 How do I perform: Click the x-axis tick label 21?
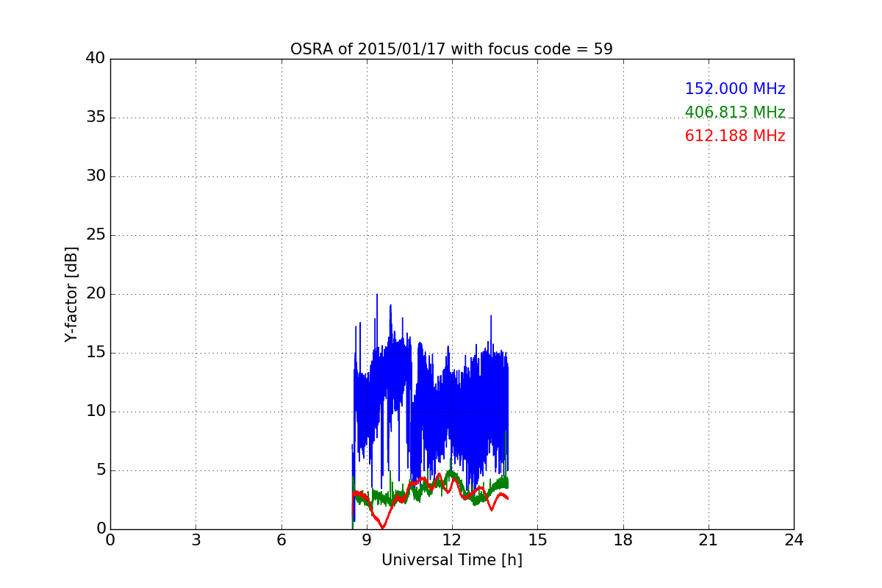(709, 540)
